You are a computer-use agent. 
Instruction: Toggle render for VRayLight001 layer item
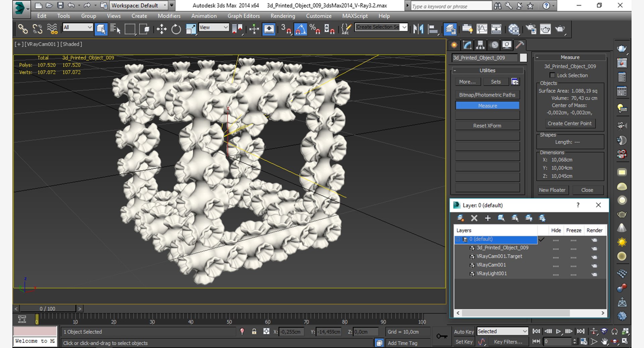[x=594, y=274]
